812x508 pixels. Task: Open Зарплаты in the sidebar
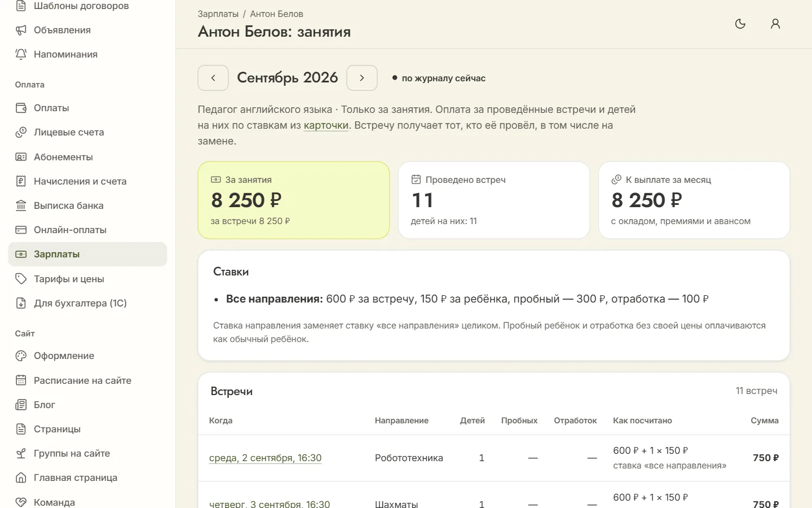coord(87,254)
